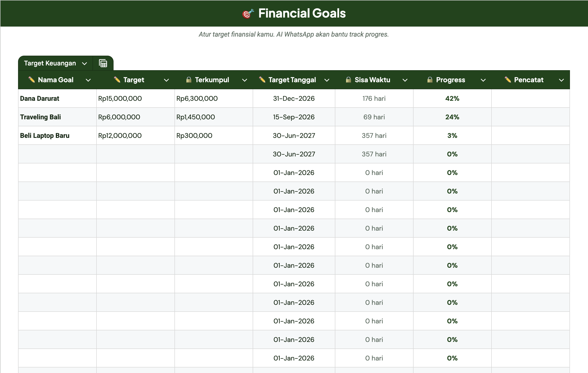The width and height of the screenshot is (588, 373).
Task: Open Nama Goal column dropdown arrow
Action: [x=88, y=80]
